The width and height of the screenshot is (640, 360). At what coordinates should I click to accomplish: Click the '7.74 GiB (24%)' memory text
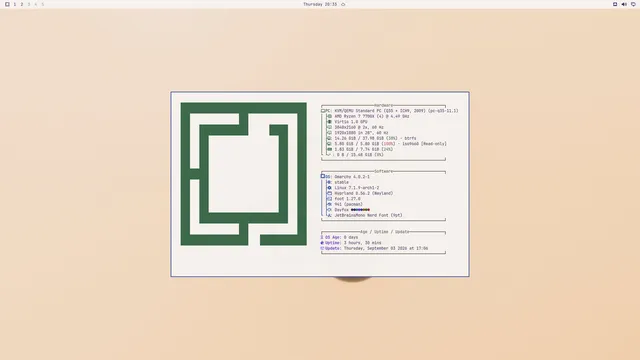(376, 149)
